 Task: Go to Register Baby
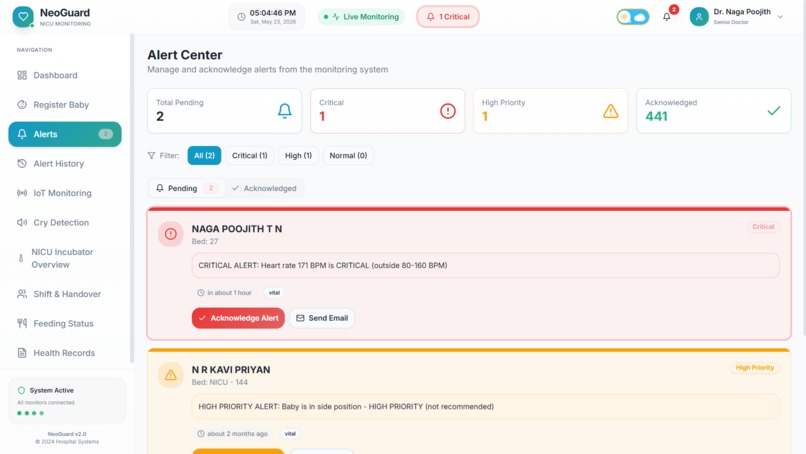(65, 104)
